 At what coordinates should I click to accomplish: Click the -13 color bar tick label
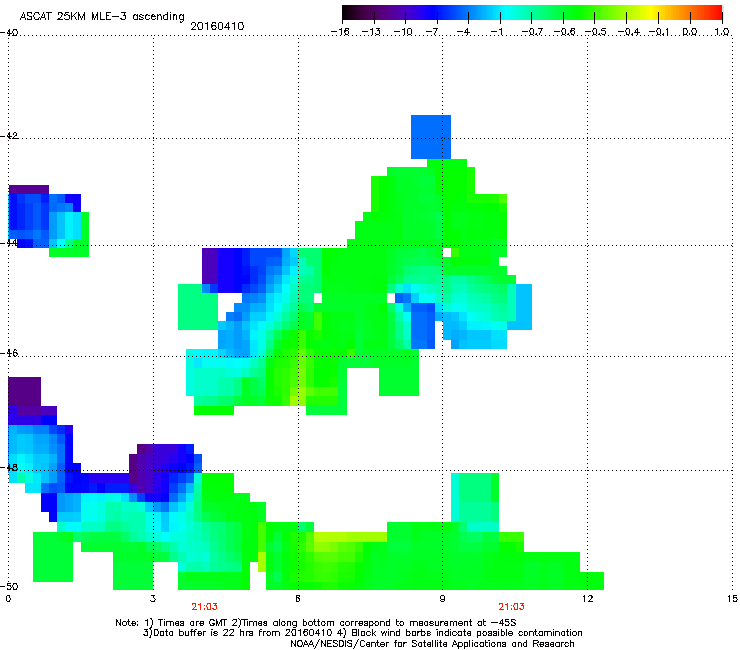(x=371, y=32)
